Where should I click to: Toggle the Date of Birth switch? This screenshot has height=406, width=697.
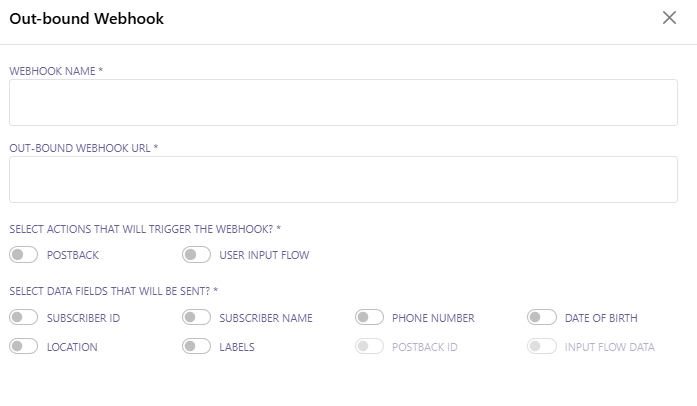542,318
